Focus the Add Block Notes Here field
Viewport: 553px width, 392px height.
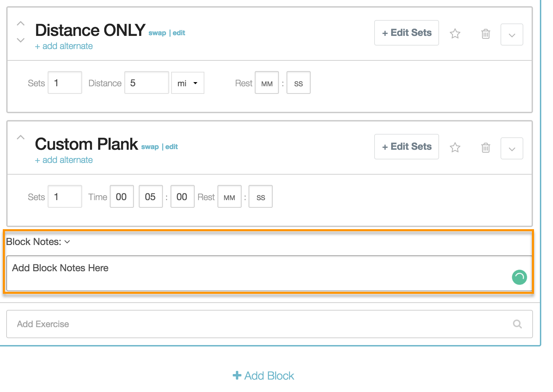tap(269, 273)
